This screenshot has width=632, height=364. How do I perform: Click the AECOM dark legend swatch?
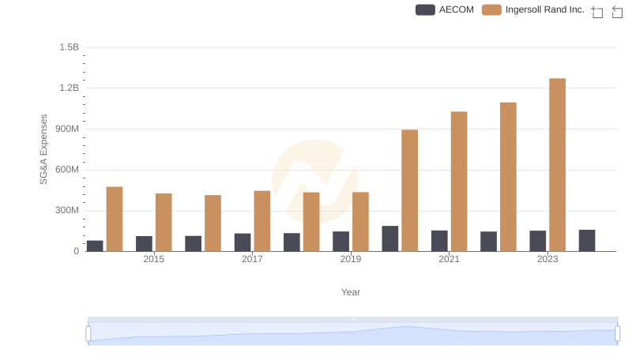425,9
